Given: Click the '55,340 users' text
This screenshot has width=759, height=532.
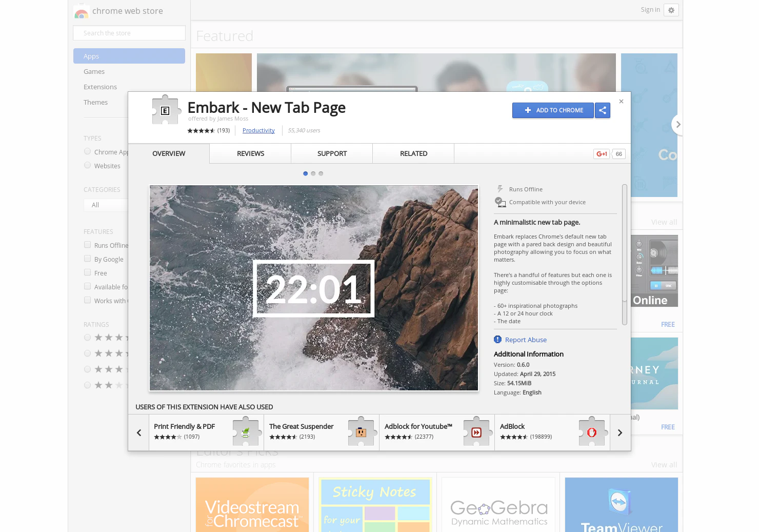Looking at the screenshot, I should pyautogui.click(x=304, y=130).
